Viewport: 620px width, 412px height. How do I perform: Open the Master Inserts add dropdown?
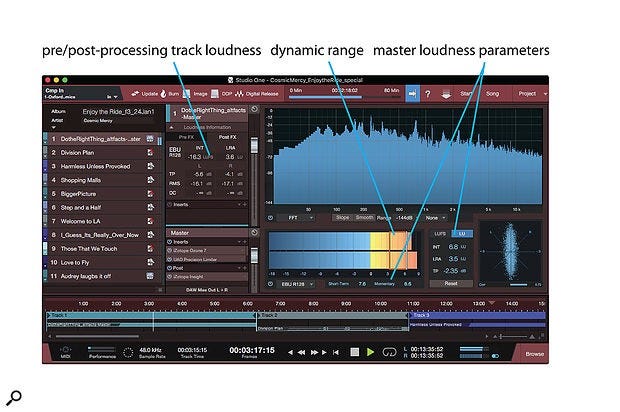click(239, 242)
